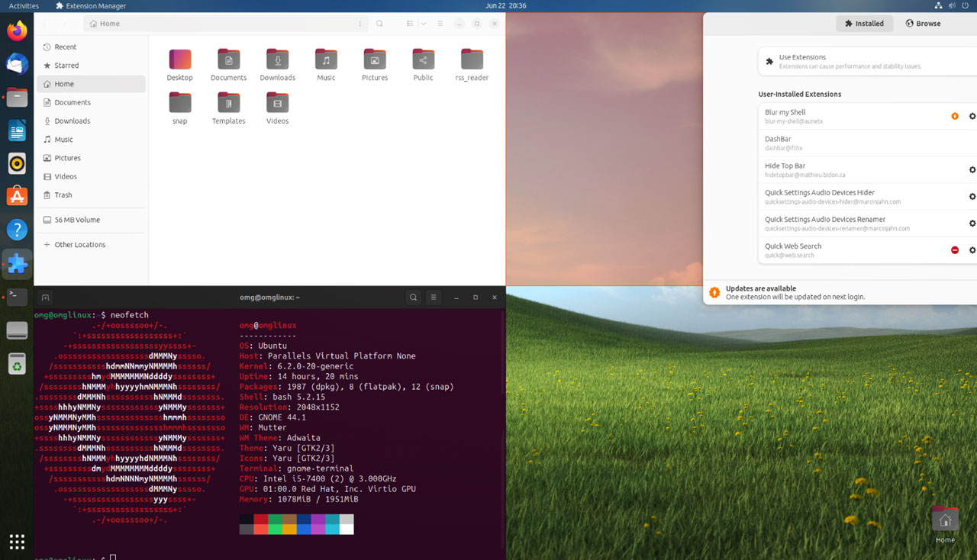Toggle the Quick Settings Audio Devices Hider switch
Image resolution: width=977 pixels, height=560 pixels.
pyautogui.click(x=975, y=196)
